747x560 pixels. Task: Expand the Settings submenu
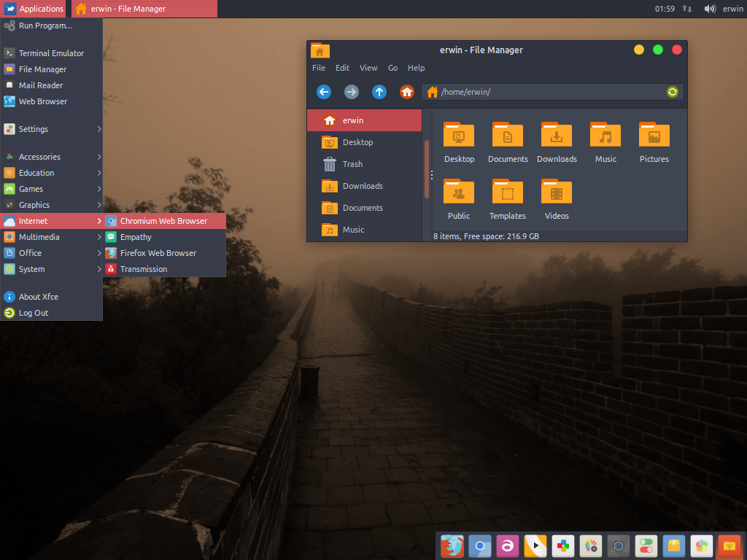(x=52, y=129)
